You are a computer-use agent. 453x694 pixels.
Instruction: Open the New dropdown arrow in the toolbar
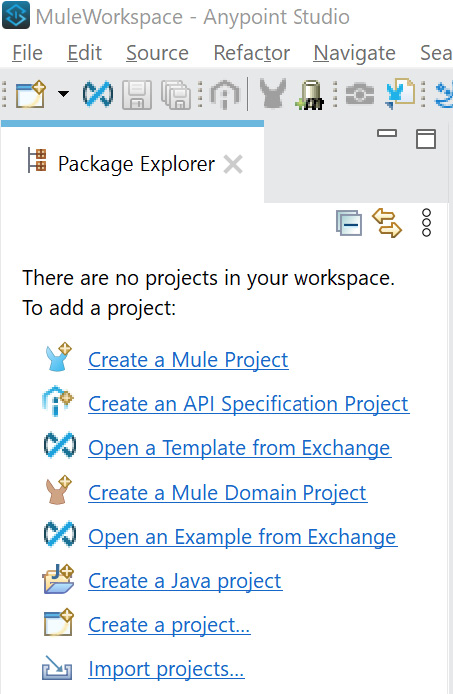point(64,94)
